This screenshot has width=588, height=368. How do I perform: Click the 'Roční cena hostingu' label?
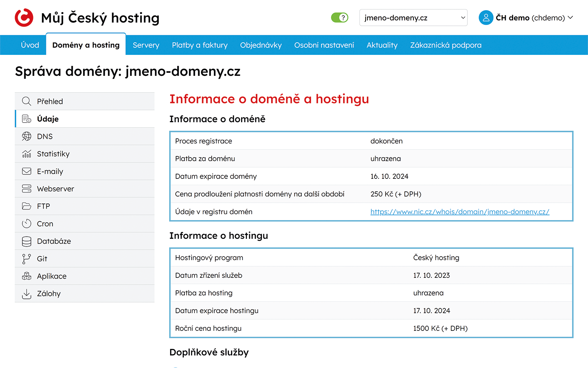point(208,328)
